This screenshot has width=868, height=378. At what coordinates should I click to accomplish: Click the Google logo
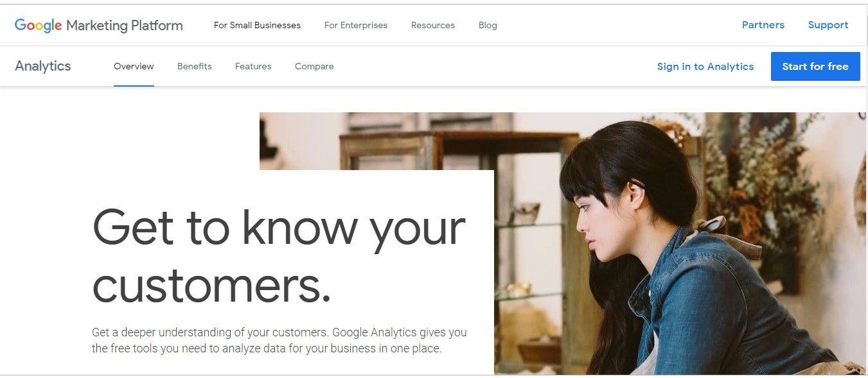click(x=39, y=26)
